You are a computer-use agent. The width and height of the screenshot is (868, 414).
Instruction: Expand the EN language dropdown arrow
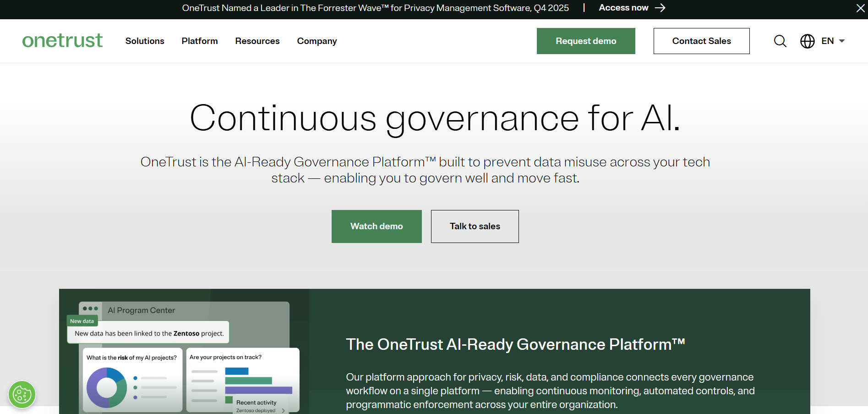pos(841,41)
